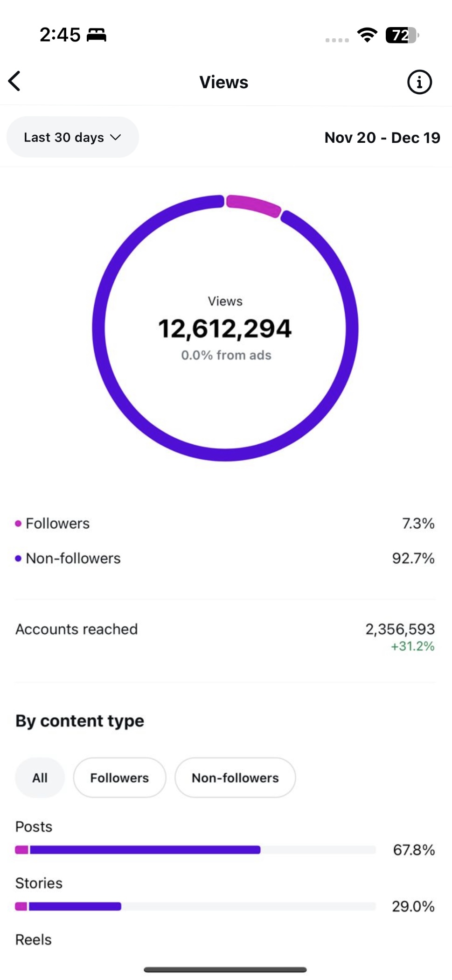Select the Non-followers filter chip
The height and width of the screenshot is (980, 452).
click(235, 778)
